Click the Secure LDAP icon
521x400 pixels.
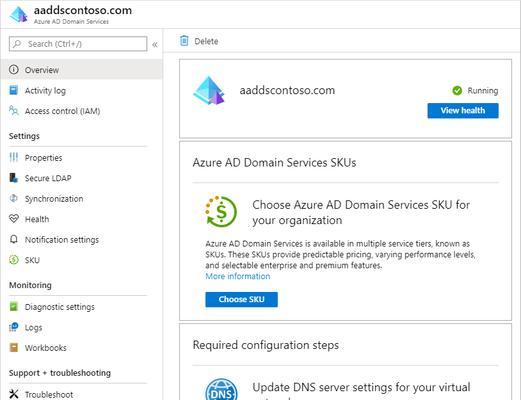[14, 178]
